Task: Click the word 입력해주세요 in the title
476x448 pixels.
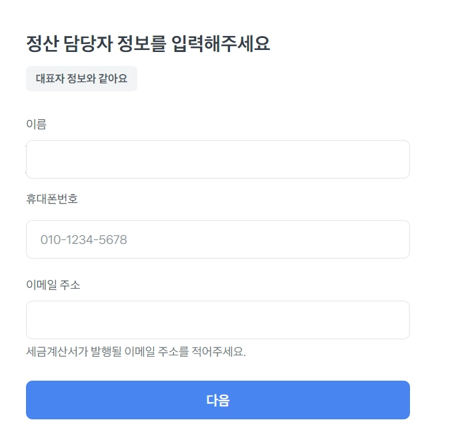Action: (221, 43)
